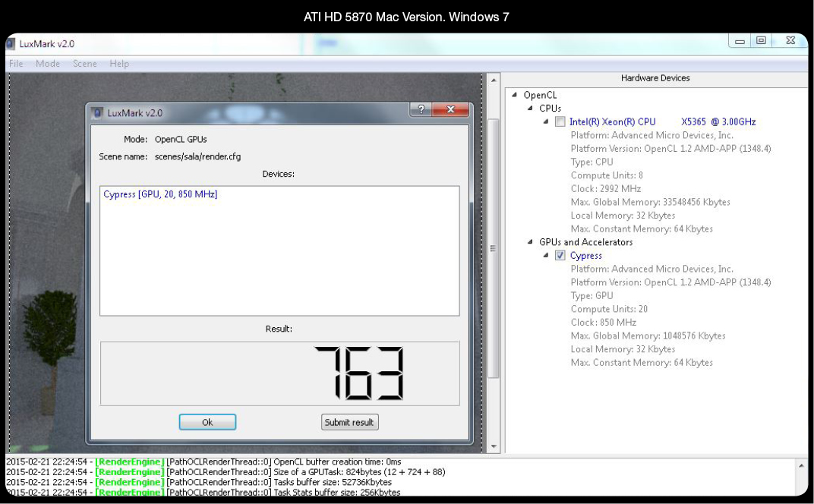The height and width of the screenshot is (504, 814).
Task: Collapse the CPUs tree node
Action: (530, 108)
